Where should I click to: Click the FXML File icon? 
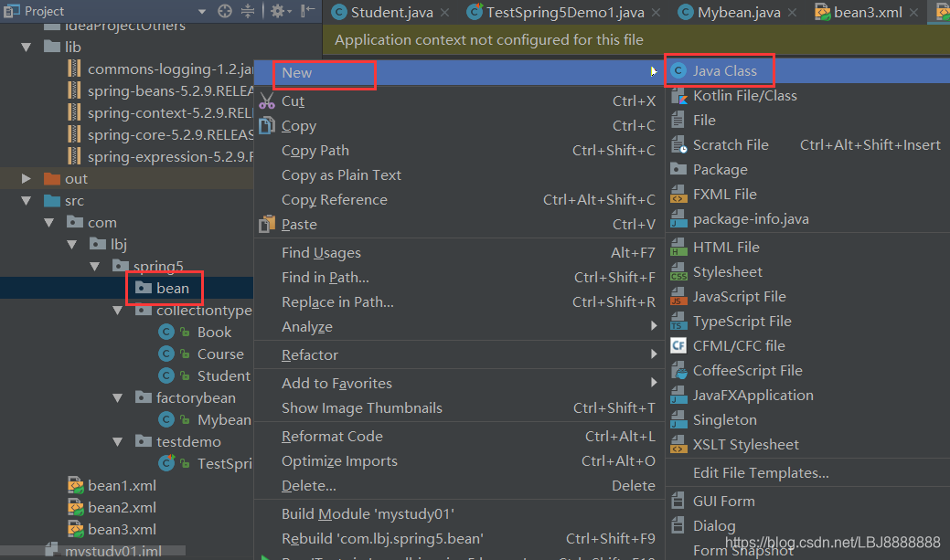678,195
